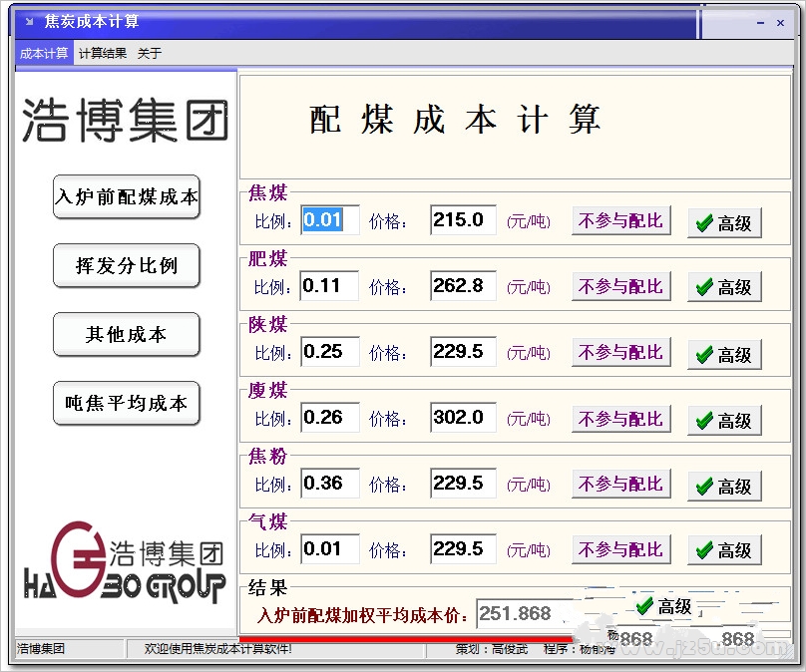Click 不参与配比 in the 焦粉 row
This screenshot has height=672, width=806.
[620, 484]
